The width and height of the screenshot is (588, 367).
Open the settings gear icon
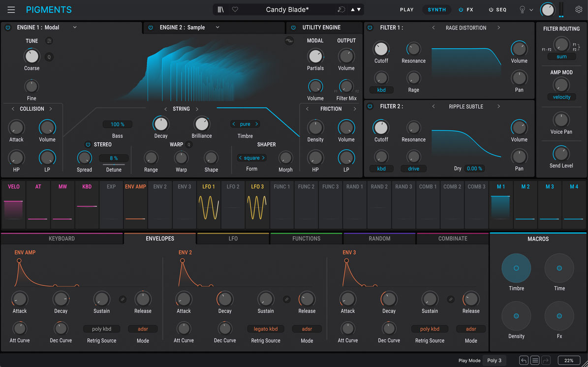(x=579, y=10)
